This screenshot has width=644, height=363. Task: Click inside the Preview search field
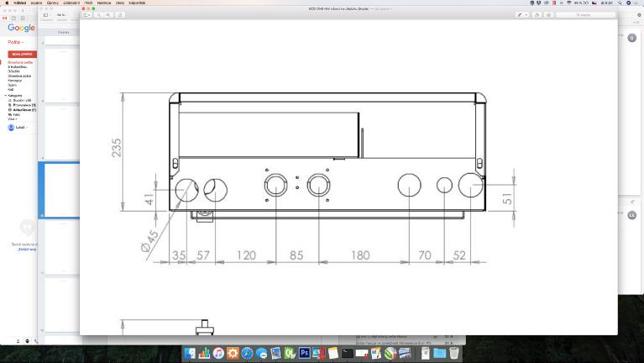(586, 15)
